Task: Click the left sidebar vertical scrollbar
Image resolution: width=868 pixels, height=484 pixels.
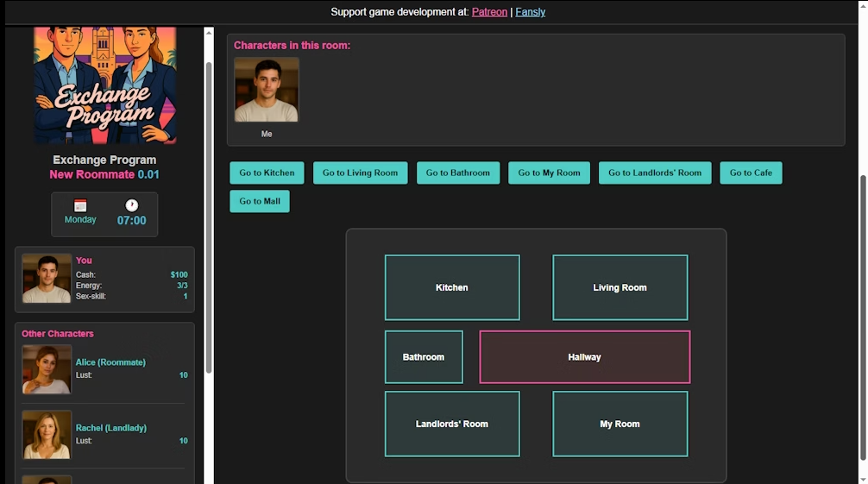Action: pyautogui.click(x=208, y=216)
